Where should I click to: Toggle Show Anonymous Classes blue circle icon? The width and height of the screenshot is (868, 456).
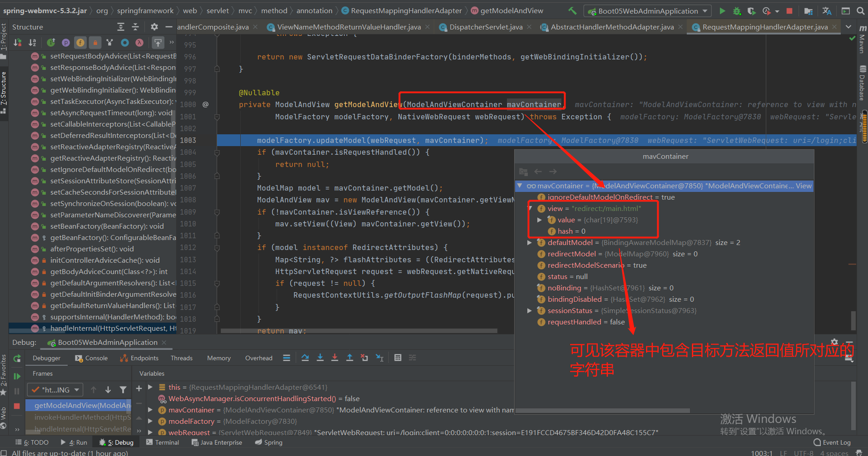pos(124,42)
